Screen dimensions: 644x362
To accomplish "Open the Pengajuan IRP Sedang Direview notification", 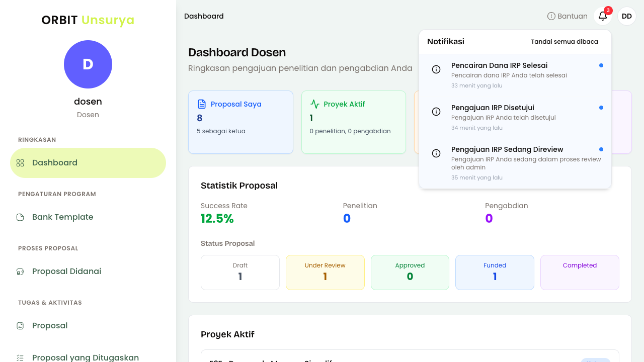I will (515, 163).
